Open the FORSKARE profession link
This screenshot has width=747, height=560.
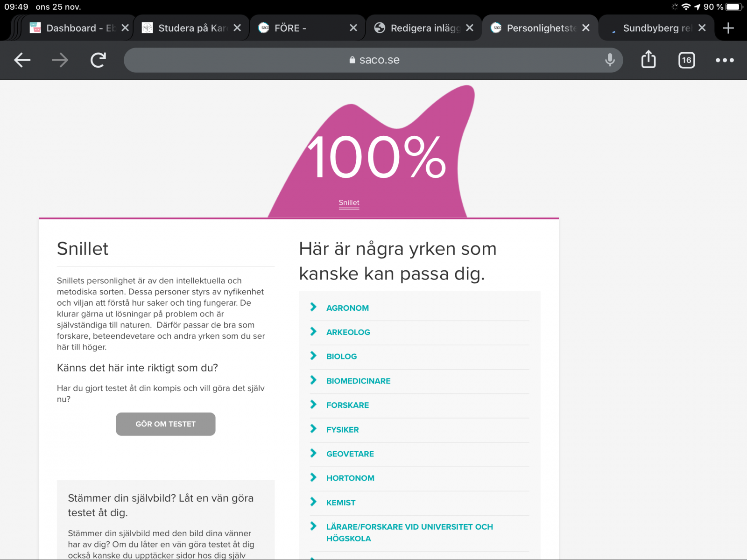[347, 405]
